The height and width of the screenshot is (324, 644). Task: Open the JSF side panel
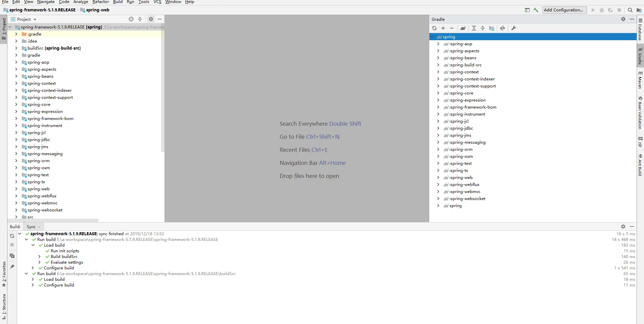[640, 142]
